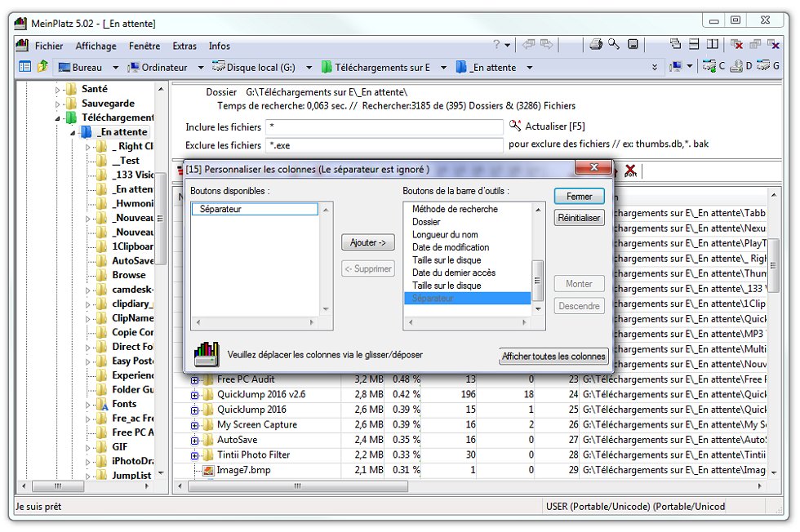Click the close window red X icon

point(736,44)
